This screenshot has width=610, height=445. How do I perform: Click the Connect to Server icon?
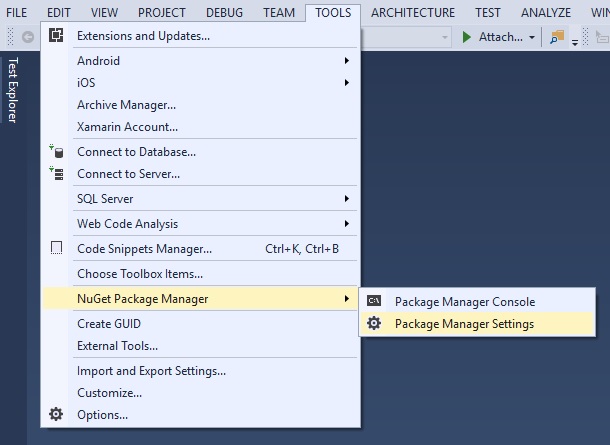[x=57, y=174]
